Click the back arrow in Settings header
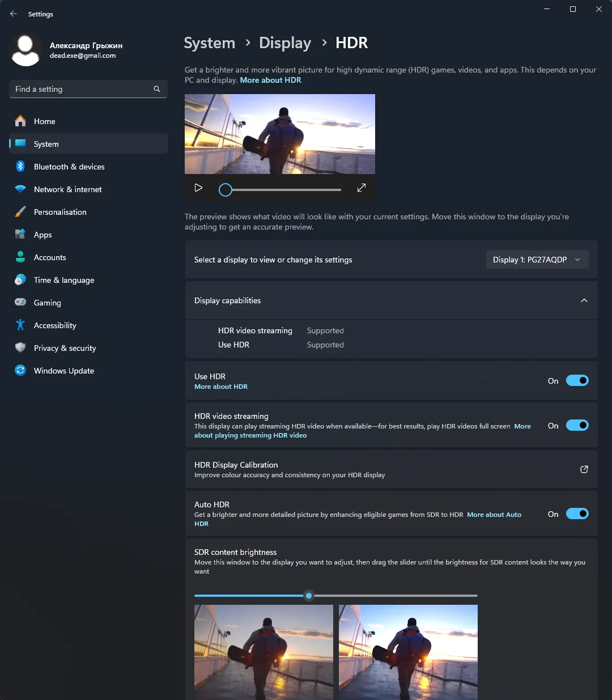Screen dimensions: 612x700 (14, 14)
